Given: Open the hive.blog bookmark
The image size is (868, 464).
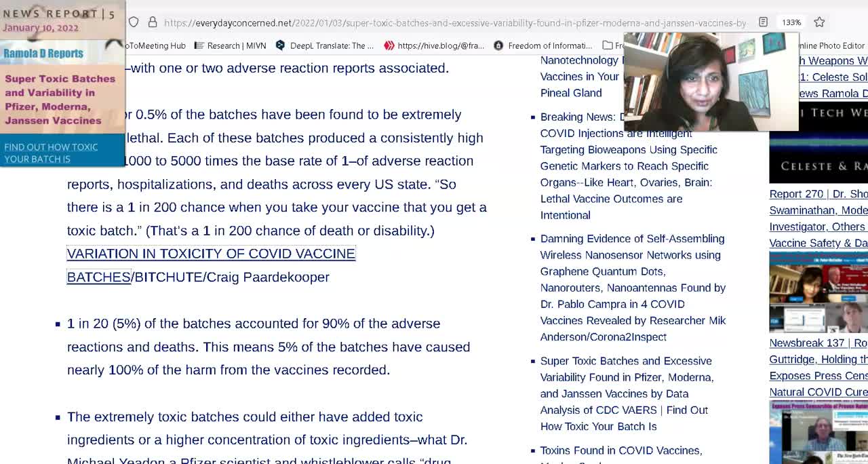Looking at the screenshot, I should [x=434, y=45].
